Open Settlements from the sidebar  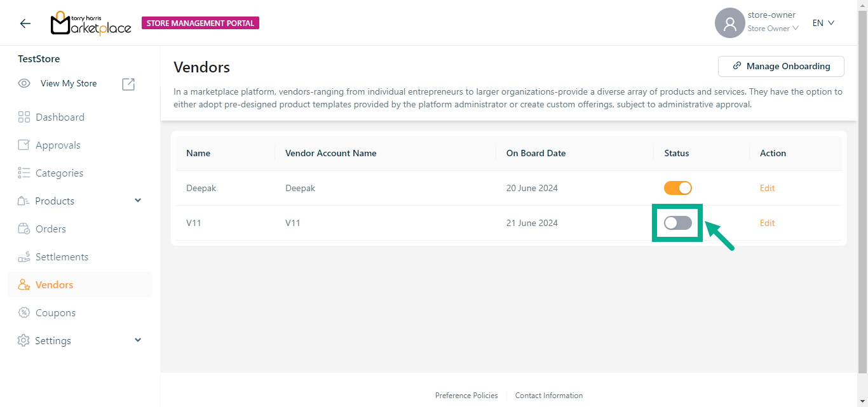pyautogui.click(x=62, y=257)
